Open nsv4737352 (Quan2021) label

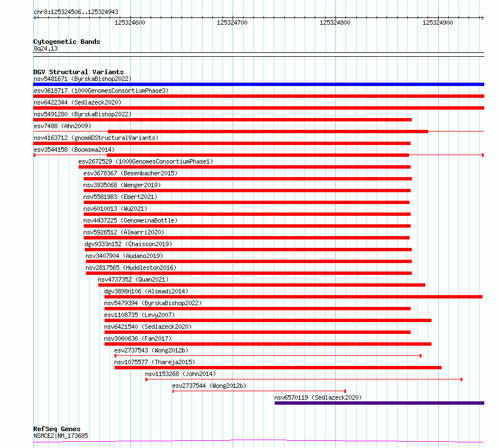click(x=133, y=279)
